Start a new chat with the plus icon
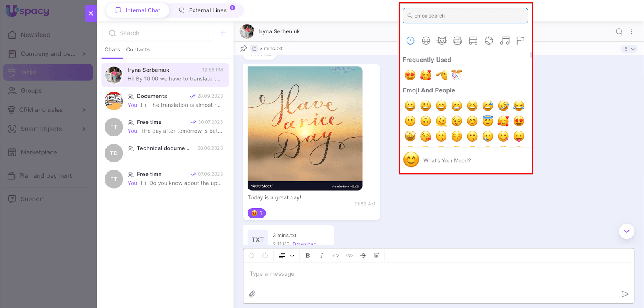The height and width of the screenshot is (308, 644). coord(223,33)
